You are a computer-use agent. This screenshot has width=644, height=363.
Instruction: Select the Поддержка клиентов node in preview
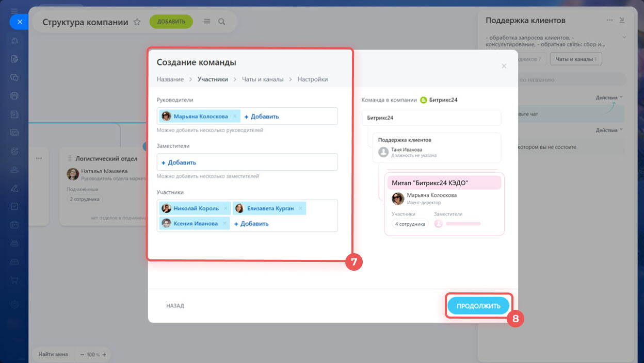(x=437, y=147)
